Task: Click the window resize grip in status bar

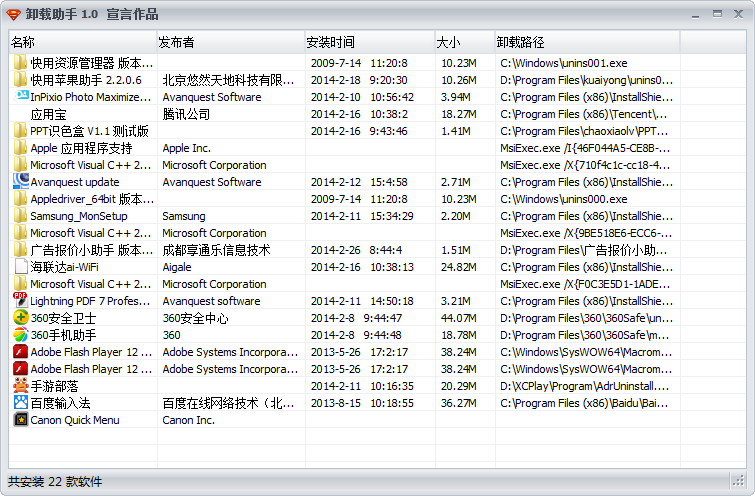Action: click(x=738, y=481)
